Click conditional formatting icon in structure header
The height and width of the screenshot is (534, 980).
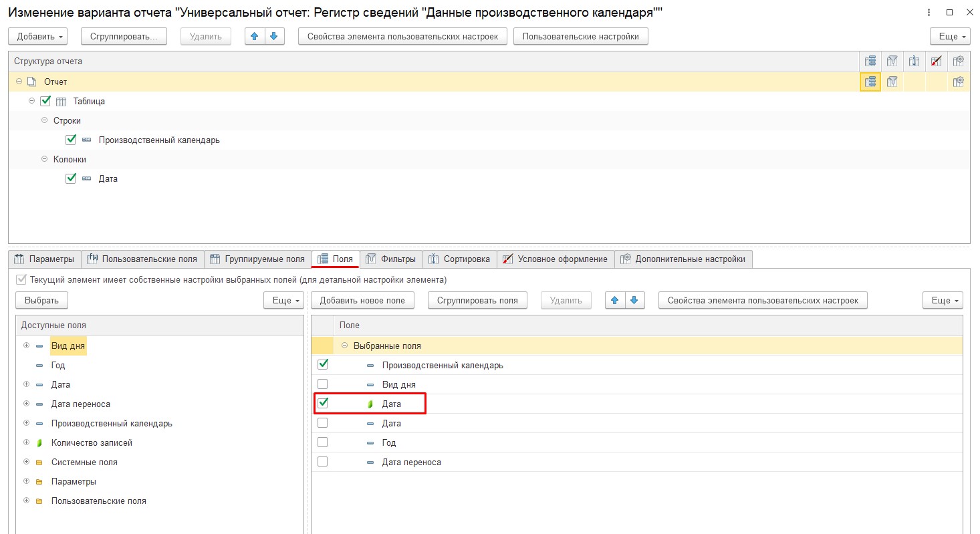click(937, 61)
